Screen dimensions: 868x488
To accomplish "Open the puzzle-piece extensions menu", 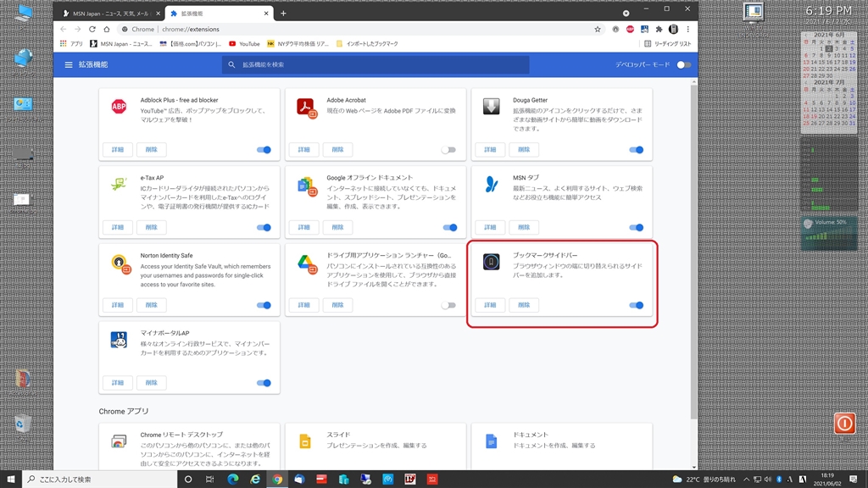I will coord(659,30).
